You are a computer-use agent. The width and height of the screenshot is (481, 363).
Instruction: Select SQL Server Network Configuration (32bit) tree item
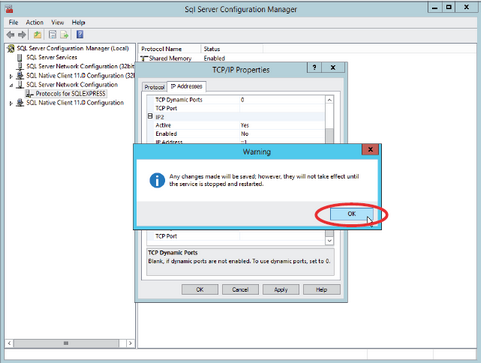pyautogui.click(x=80, y=66)
